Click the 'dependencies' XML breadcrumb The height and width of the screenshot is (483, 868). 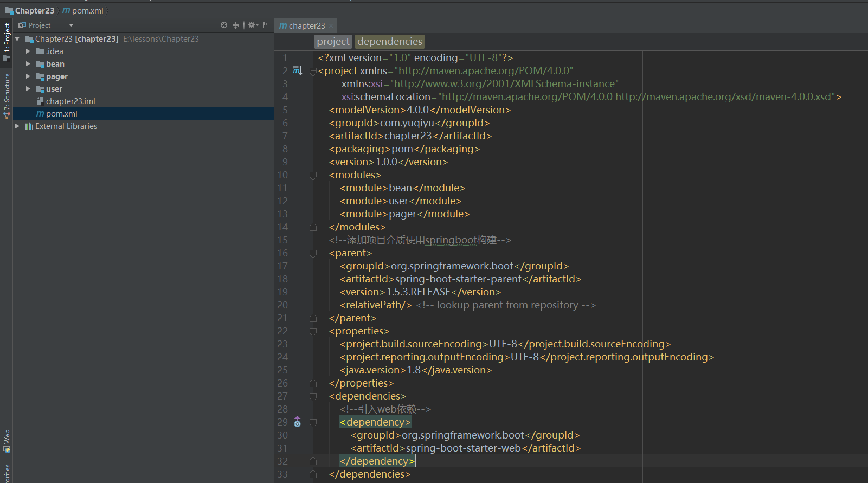[389, 42]
